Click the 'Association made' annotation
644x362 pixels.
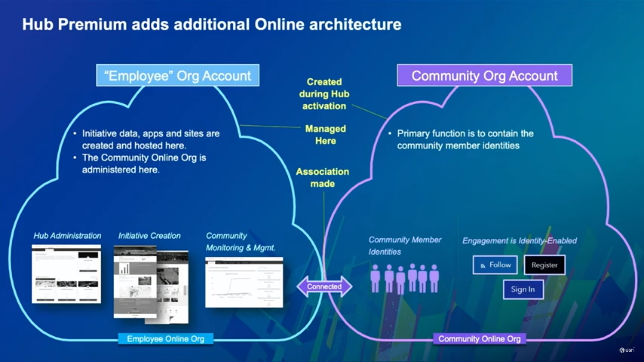tap(323, 178)
